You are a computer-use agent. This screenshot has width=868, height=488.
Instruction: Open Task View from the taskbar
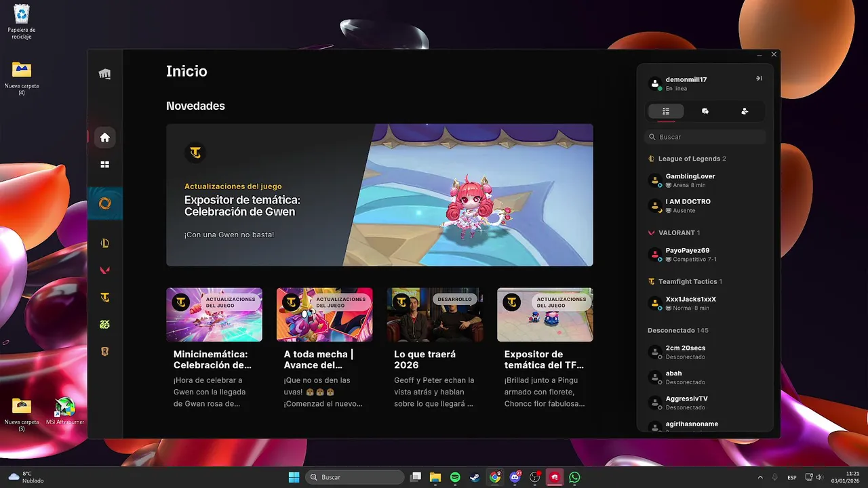point(416,477)
